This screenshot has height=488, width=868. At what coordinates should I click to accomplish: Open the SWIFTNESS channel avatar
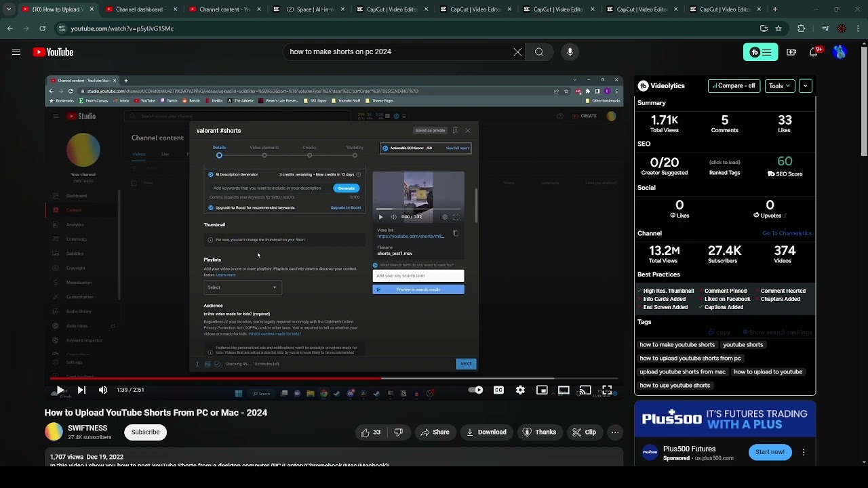[x=54, y=432]
